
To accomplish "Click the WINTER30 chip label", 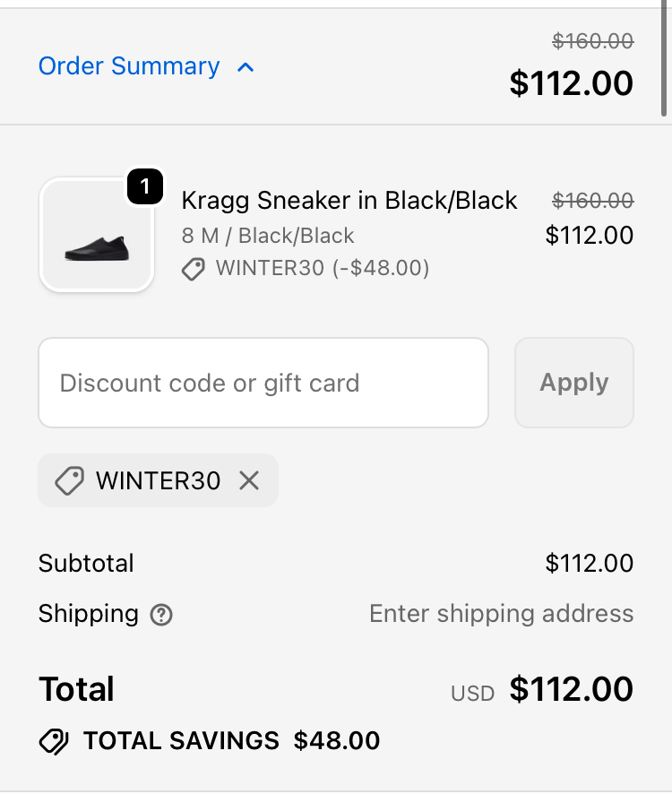I will 158,481.
